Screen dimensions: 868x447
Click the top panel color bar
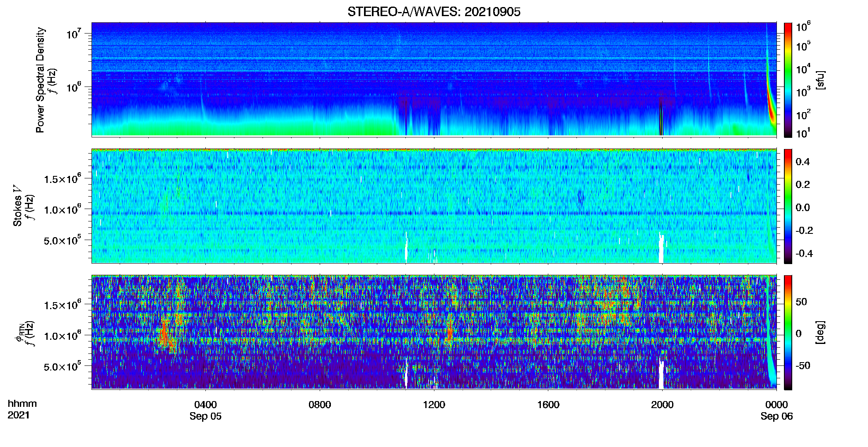(x=788, y=80)
